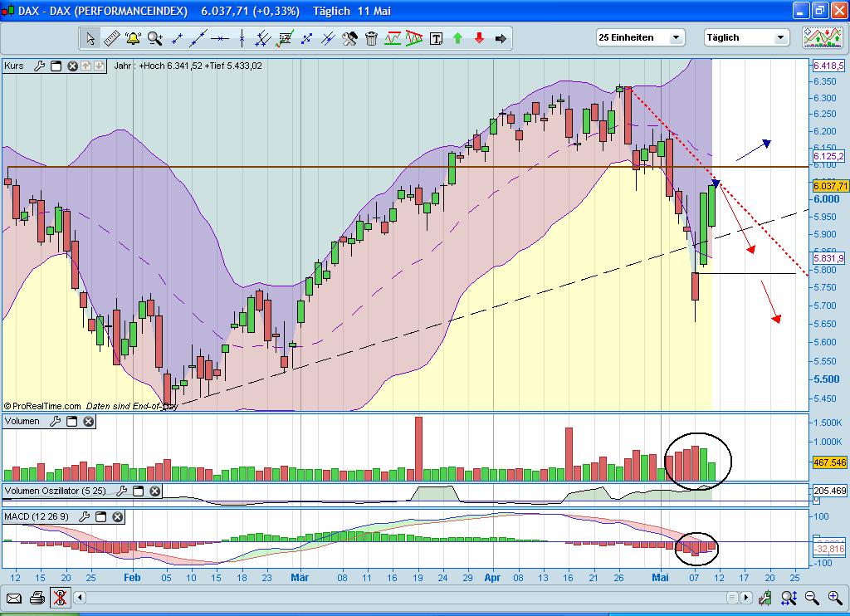This screenshot has width=850, height=616.
Task: Click the yellow 6.037,71 price label
Action: click(830, 186)
